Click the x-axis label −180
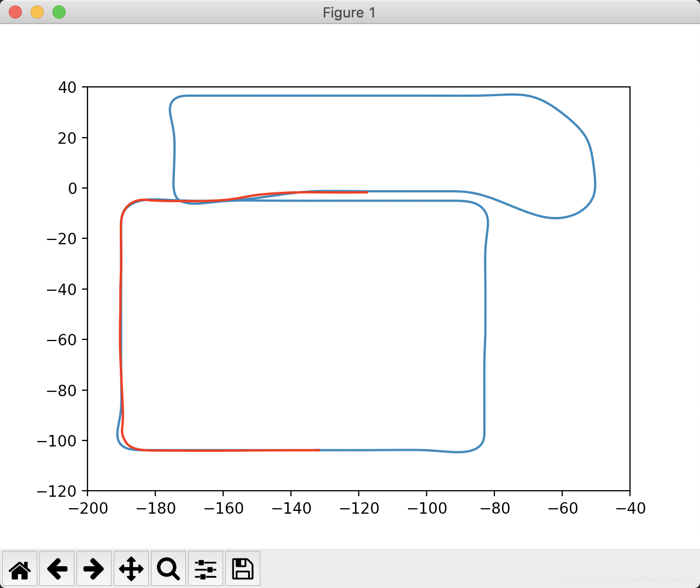 point(155,508)
